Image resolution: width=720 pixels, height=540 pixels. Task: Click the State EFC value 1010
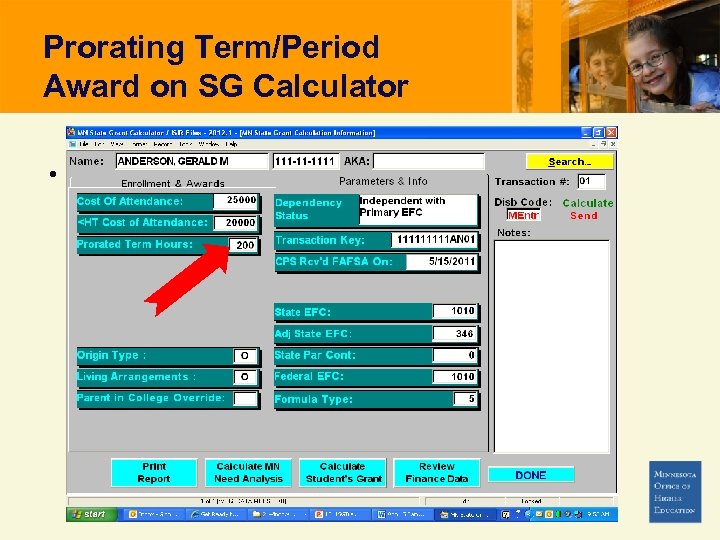click(455, 311)
